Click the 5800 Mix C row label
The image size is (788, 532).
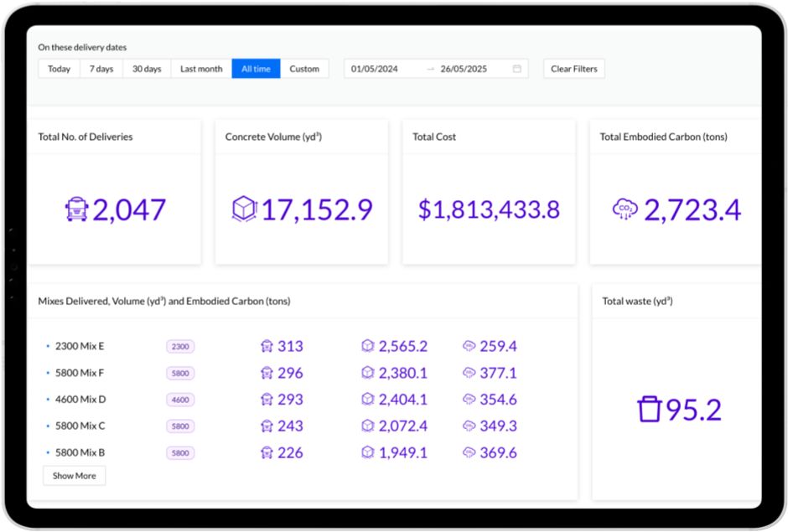80,426
